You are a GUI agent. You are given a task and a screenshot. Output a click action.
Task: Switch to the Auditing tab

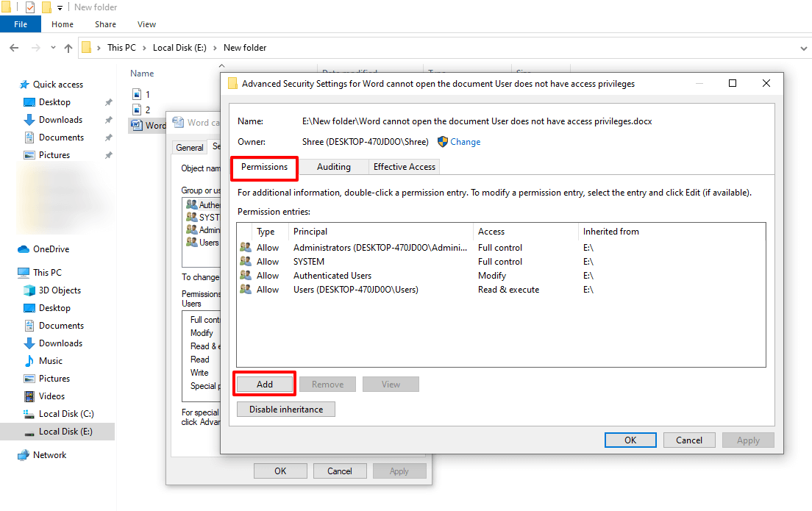(333, 167)
